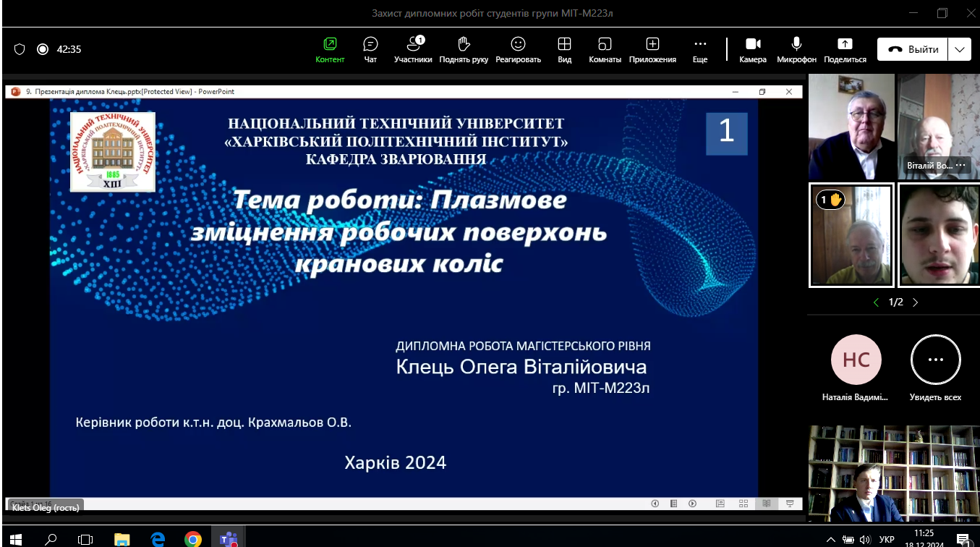
Task: Click the slide title Тема роботи text
Action: coord(399,232)
